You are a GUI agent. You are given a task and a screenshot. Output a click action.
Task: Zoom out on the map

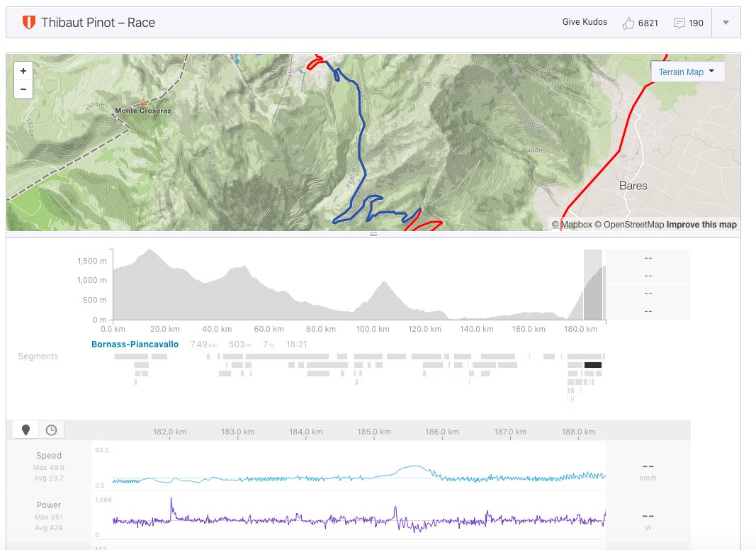click(23, 89)
